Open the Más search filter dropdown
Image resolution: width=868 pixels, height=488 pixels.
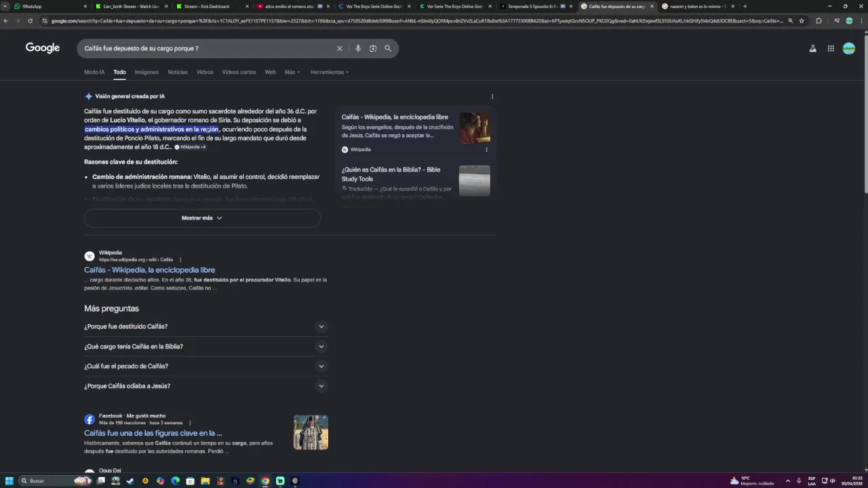292,72
